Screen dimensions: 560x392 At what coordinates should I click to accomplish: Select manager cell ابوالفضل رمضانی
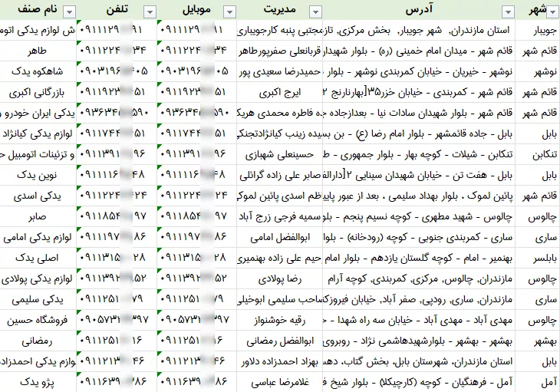tap(280, 341)
